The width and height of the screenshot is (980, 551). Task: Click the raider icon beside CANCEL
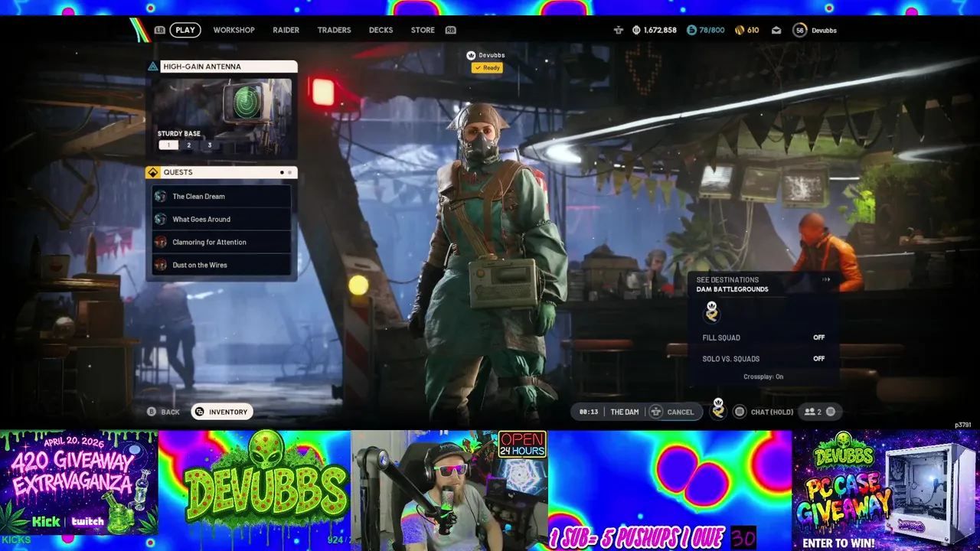click(x=656, y=412)
